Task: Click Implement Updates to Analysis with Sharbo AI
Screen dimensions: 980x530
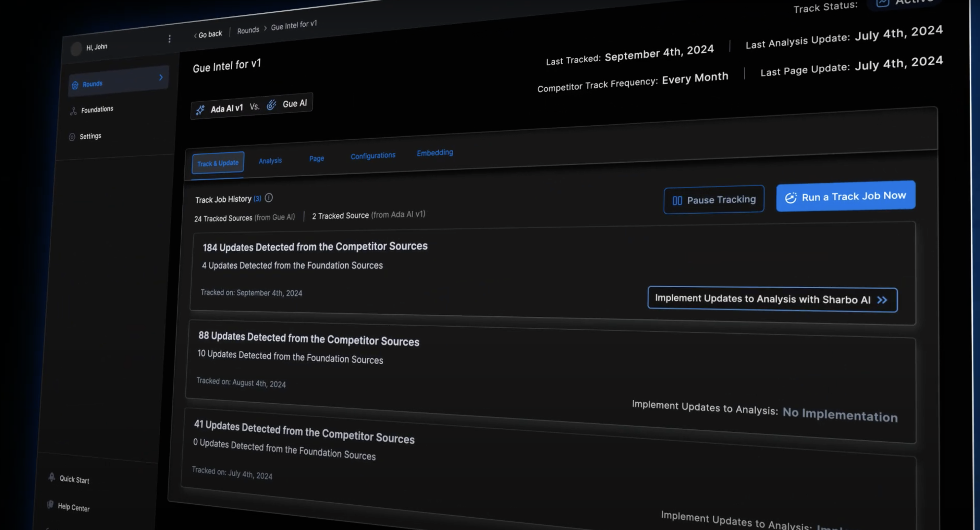Action: pos(772,300)
